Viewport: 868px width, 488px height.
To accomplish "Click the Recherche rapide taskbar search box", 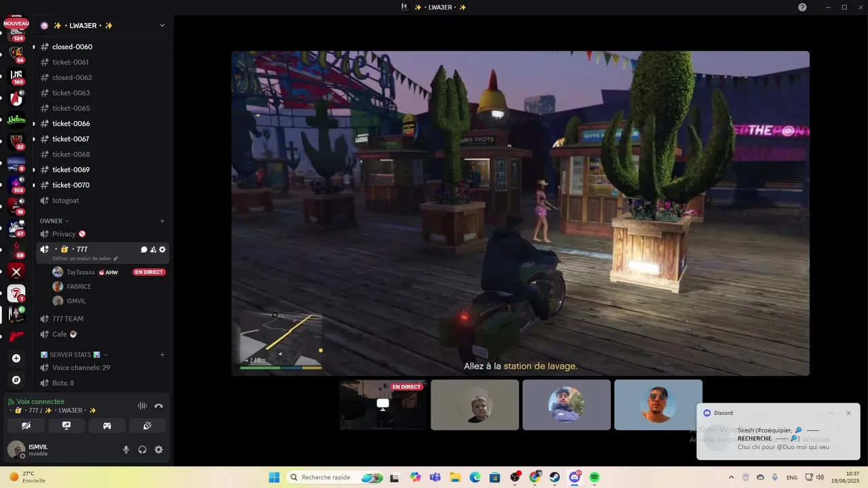I will coord(335,477).
